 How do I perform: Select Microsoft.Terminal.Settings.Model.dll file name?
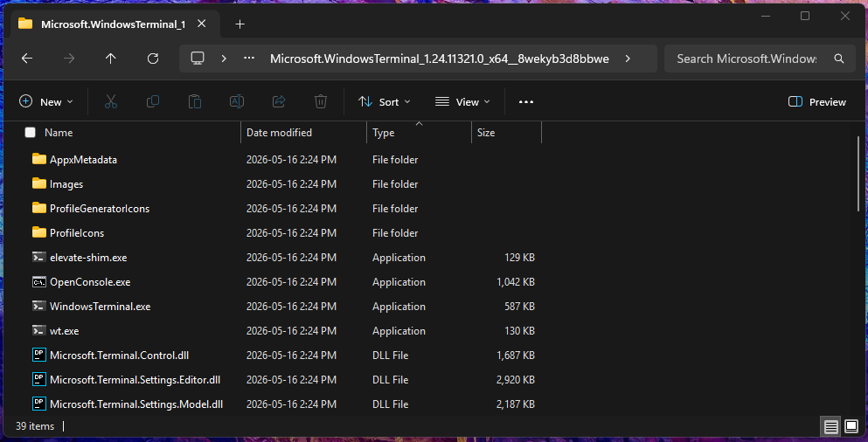point(136,404)
